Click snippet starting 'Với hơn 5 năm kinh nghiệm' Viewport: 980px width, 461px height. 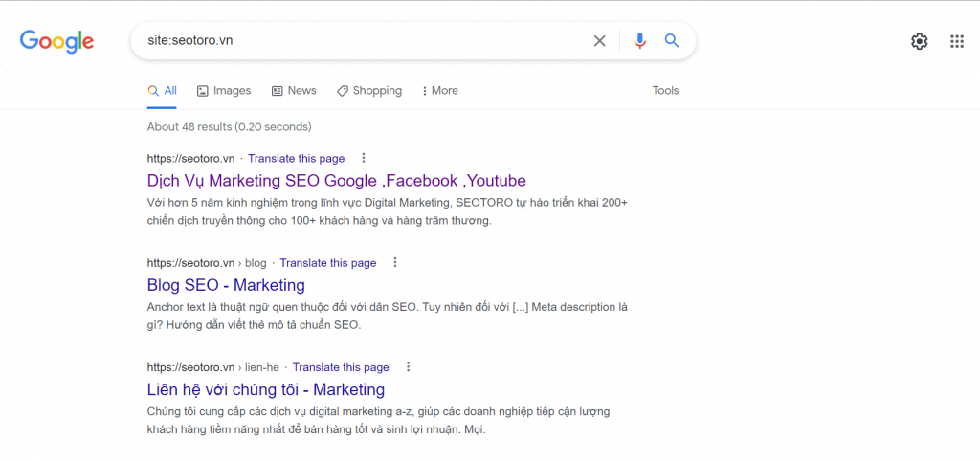pos(387,211)
